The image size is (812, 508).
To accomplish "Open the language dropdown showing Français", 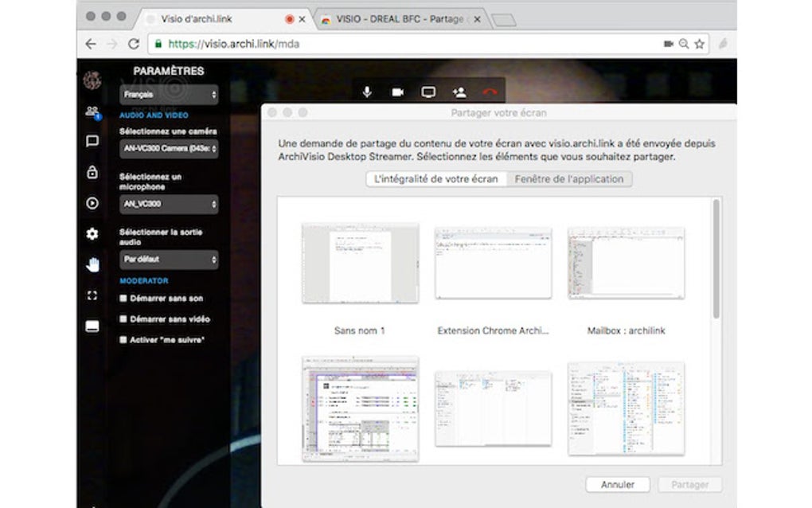I will pyautogui.click(x=168, y=95).
